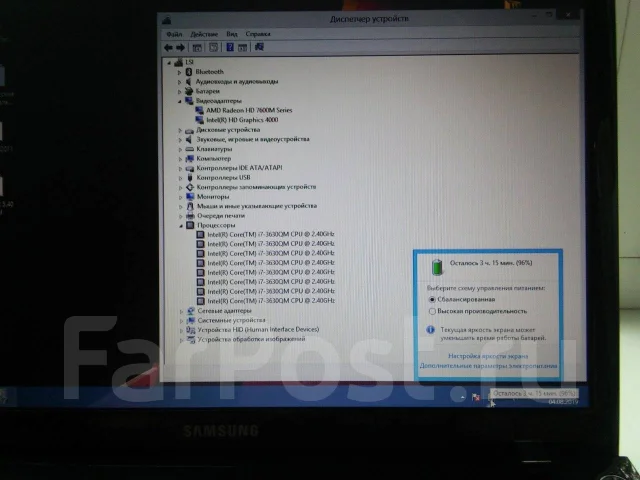Screen dimensions: 640x480
Task: Expand the Системные устройства node arrow
Action: click(181, 321)
